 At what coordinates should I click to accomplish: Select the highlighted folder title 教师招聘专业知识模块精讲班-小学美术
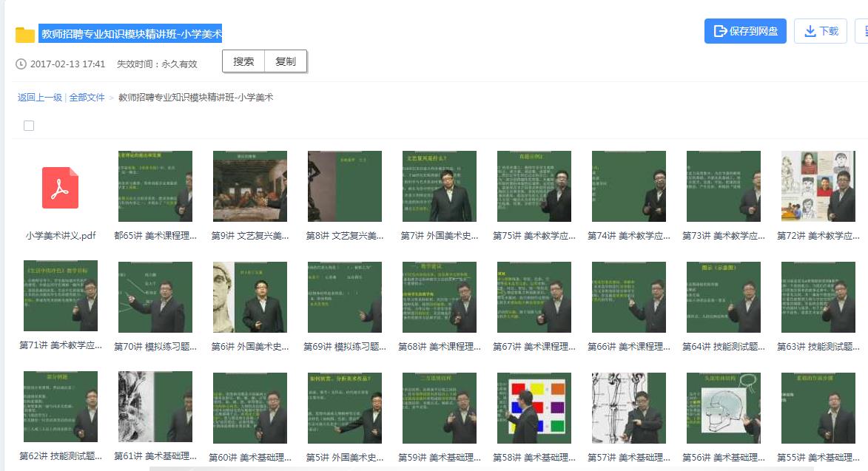(133, 33)
